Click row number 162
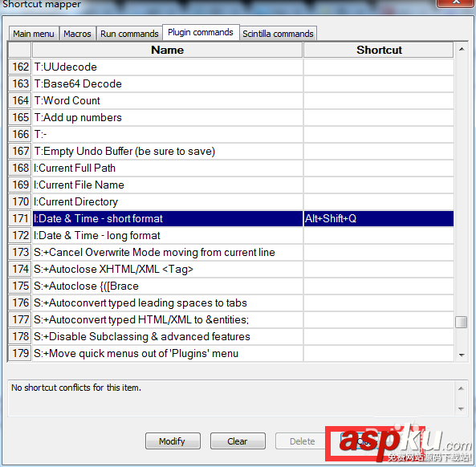The width and height of the screenshot is (476, 467). [x=20, y=67]
